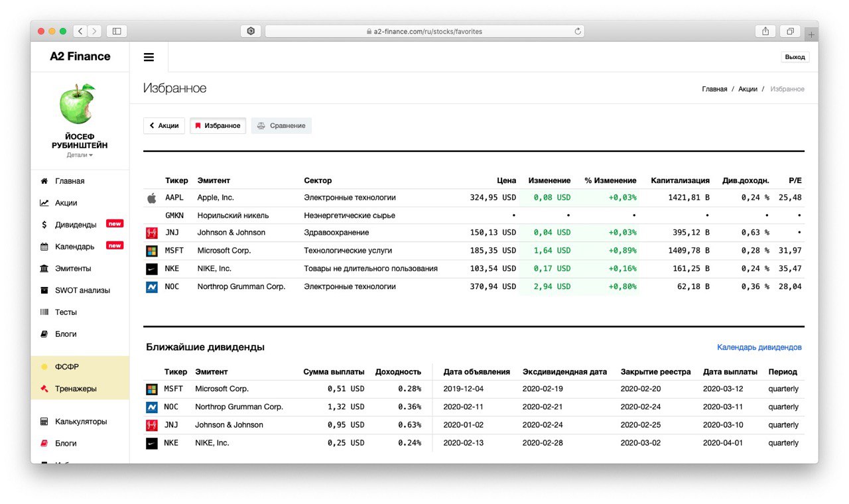Click GMKN ticker cell

click(174, 216)
